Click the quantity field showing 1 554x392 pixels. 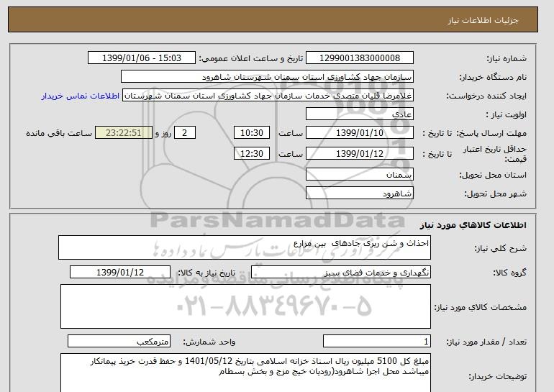click(x=377, y=342)
